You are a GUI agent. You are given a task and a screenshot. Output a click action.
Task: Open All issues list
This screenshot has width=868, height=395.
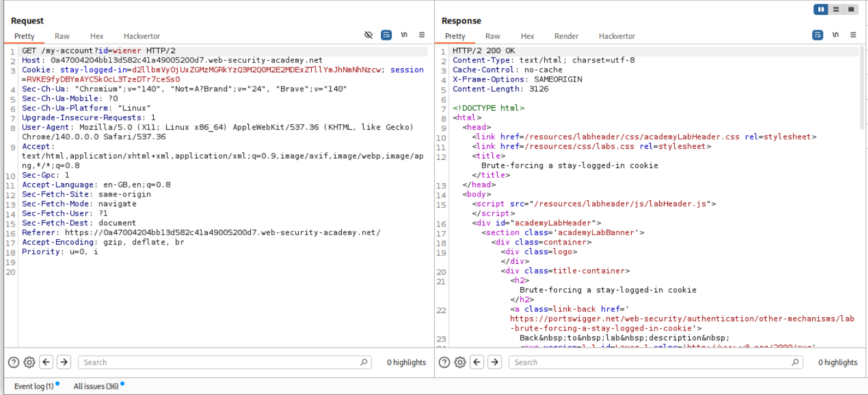click(x=96, y=386)
